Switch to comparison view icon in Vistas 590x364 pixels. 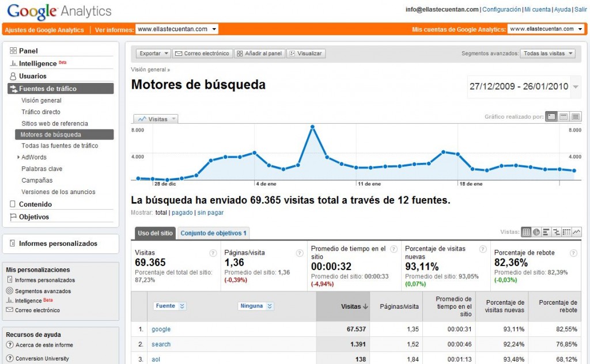pyautogui.click(x=556, y=232)
